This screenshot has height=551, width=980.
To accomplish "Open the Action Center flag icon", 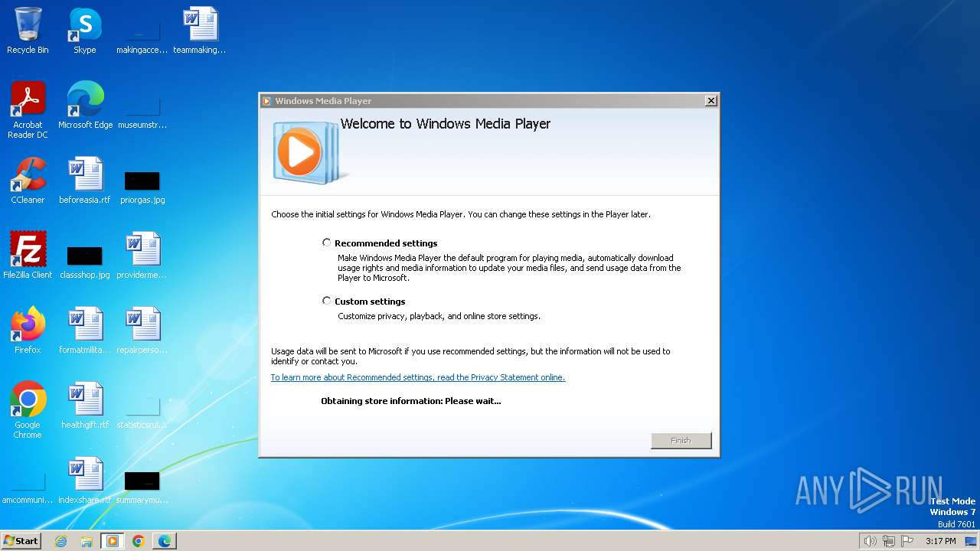I will pos(908,541).
